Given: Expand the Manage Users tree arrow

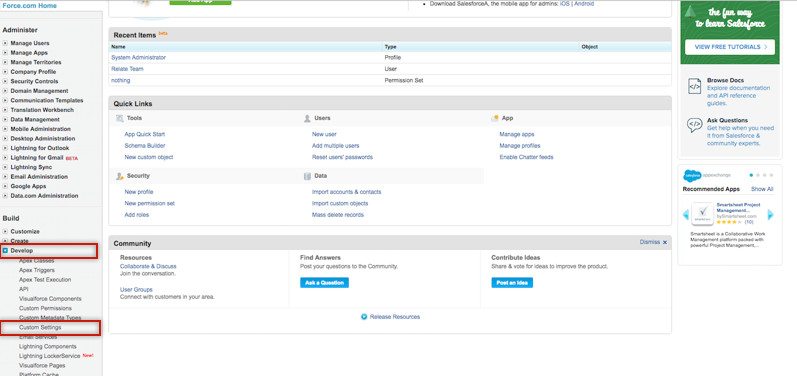Looking at the screenshot, I should (x=5, y=43).
